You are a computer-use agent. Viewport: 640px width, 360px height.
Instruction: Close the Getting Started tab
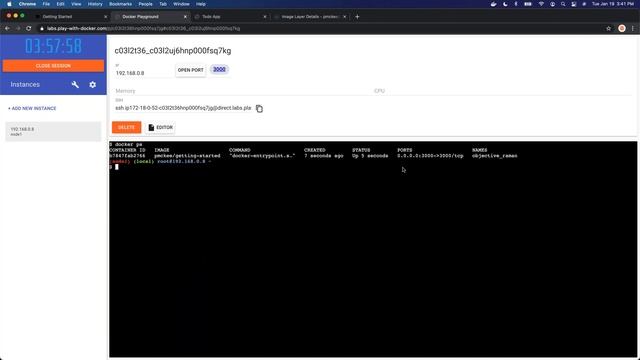point(105,17)
